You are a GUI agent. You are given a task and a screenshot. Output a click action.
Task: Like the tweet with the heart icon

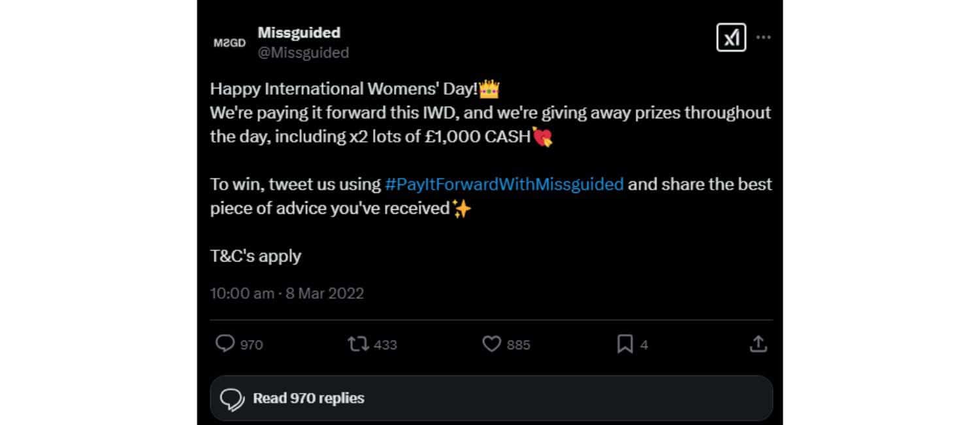(x=491, y=344)
